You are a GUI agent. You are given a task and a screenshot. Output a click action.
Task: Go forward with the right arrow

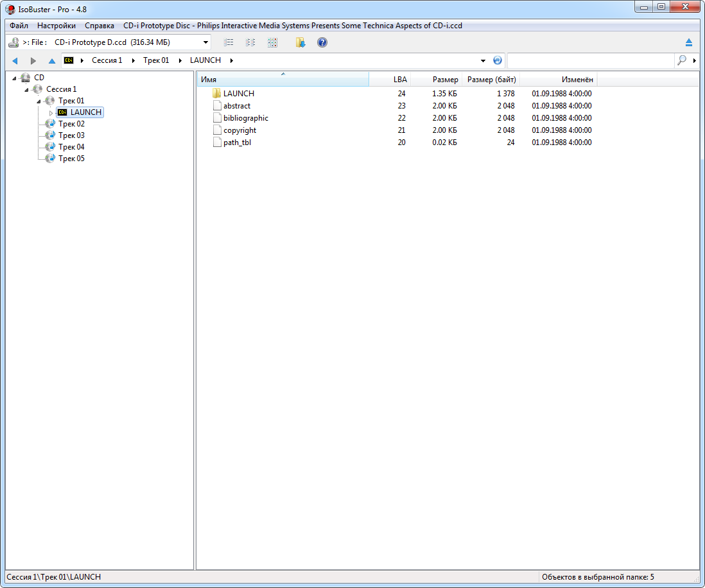(33, 61)
